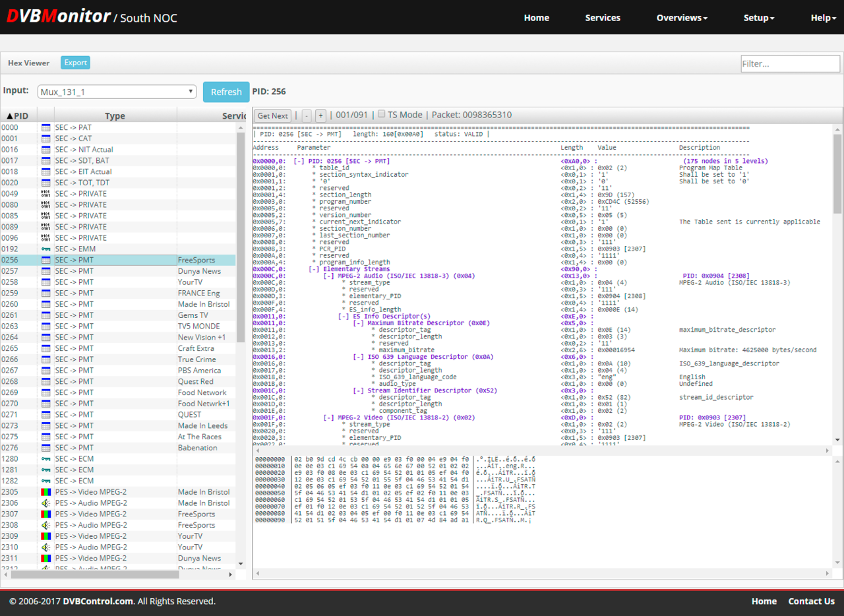This screenshot has height=616, width=844.
Task: Click the PMT detail pane vertical scrollbar
Action: click(837, 175)
